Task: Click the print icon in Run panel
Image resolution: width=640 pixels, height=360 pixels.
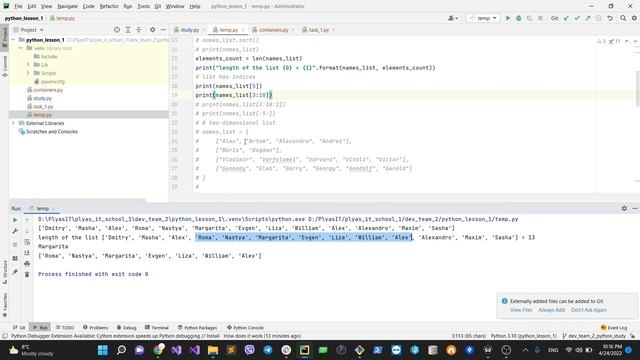Action: [27, 264]
